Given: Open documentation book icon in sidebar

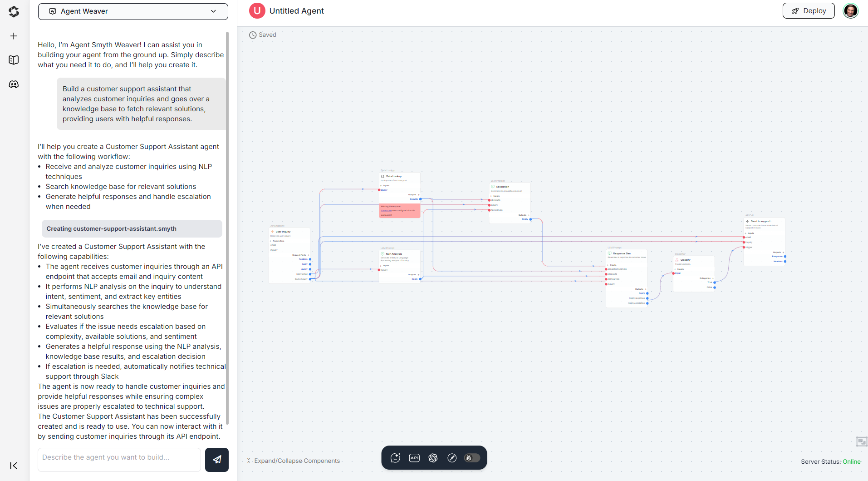Looking at the screenshot, I should coord(14,60).
